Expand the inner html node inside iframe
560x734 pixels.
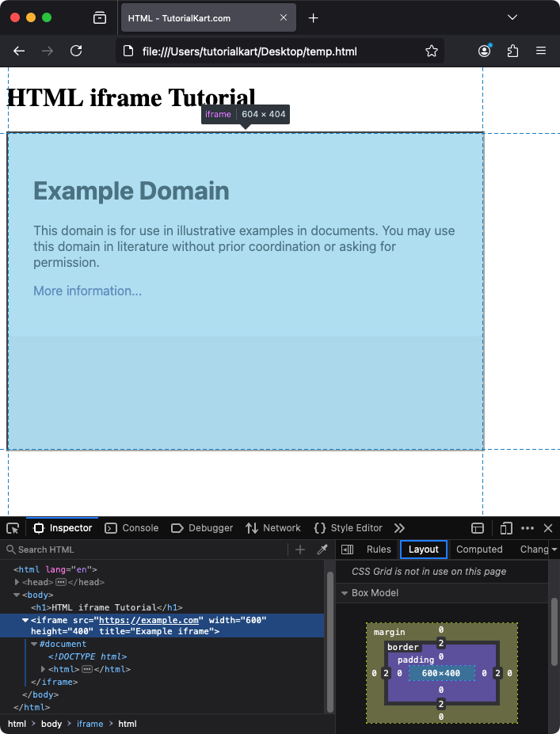pyautogui.click(x=43, y=669)
